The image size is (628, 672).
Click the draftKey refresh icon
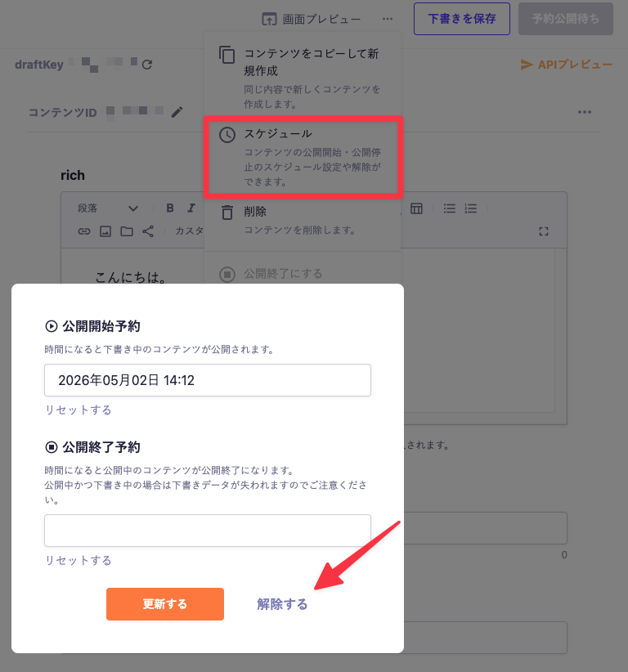[147, 64]
